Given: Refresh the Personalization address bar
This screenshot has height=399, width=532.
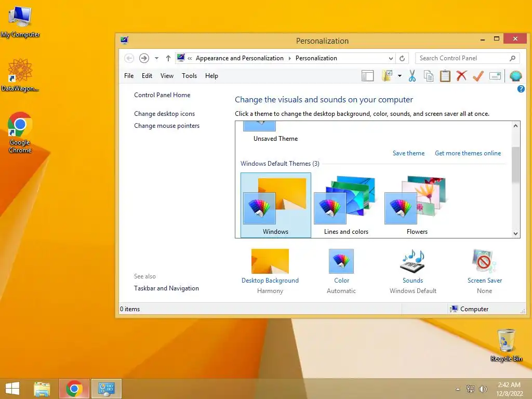Looking at the screenshot, I should click(402, 58).
